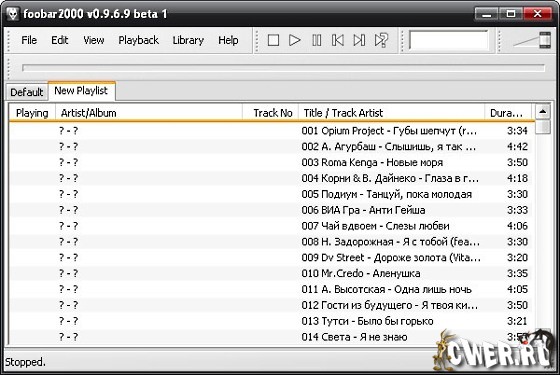Viewport: 560px width, 375px height.
Task: Open the Library menu
Action: (x=188, y=40)
